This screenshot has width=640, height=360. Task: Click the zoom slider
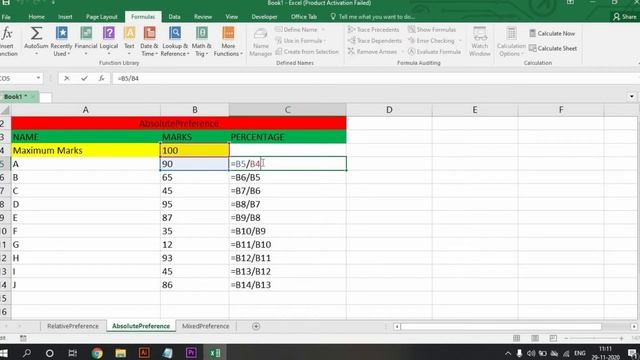[x=594, y=338]
